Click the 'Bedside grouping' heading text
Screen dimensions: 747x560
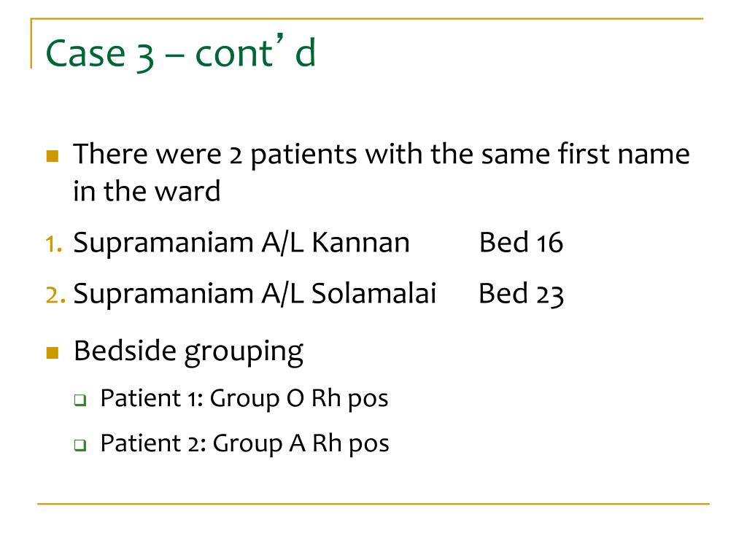pos(189,353)
